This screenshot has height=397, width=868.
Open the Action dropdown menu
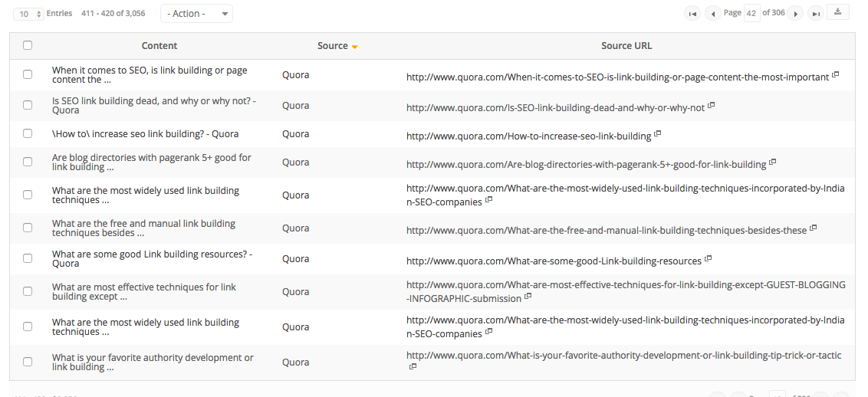point(196,14)
